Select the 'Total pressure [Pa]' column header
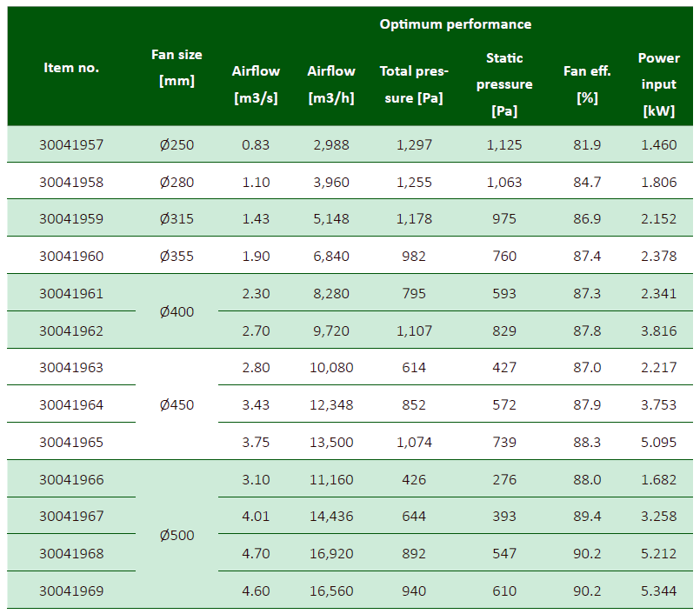The width and height of the screenshot is (700, 614). pos(414,84)
